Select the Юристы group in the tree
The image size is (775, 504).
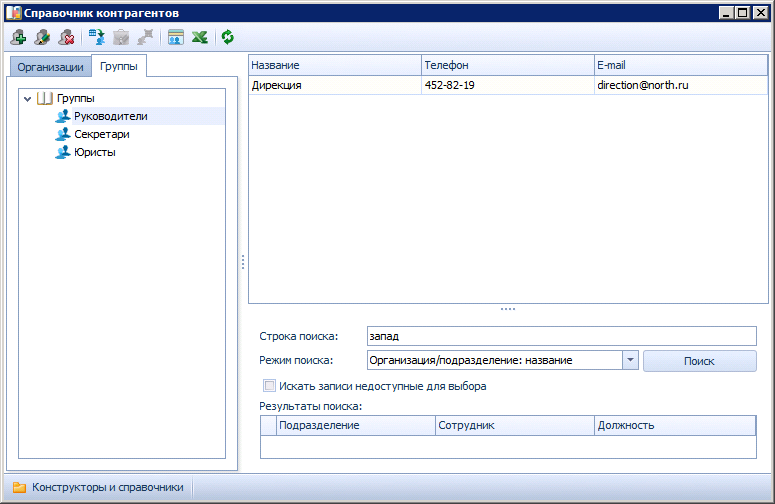(94, 152)
